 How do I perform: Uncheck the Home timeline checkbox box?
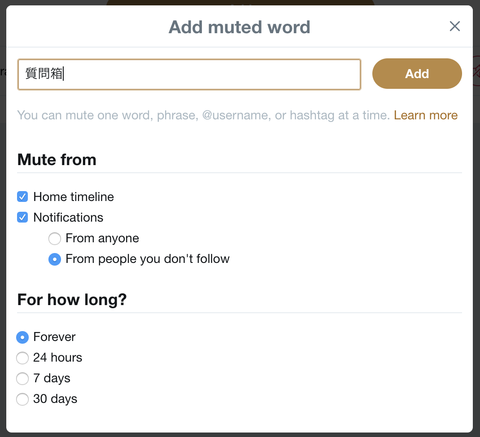[x=22, y=197]
